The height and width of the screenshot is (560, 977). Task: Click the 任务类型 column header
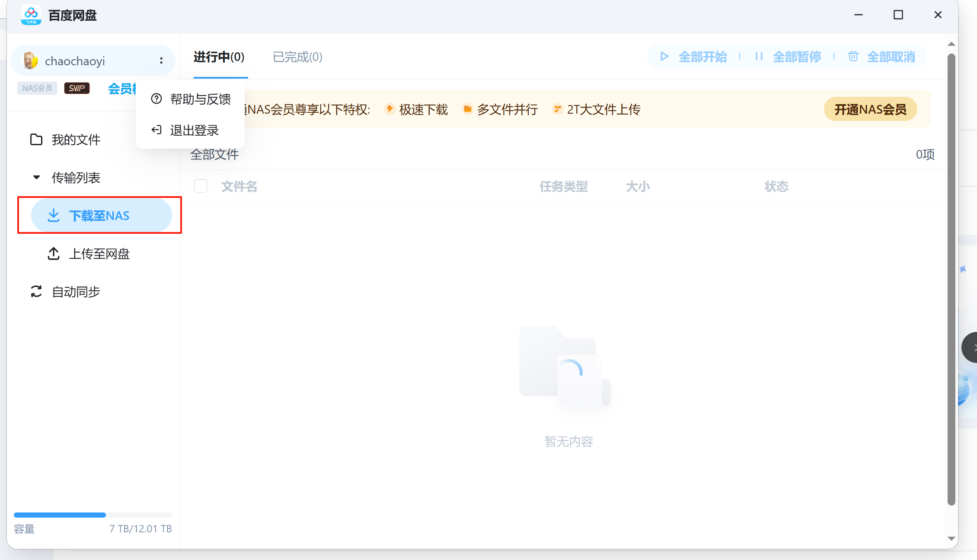pyautogui.click(x=564, y=187)
